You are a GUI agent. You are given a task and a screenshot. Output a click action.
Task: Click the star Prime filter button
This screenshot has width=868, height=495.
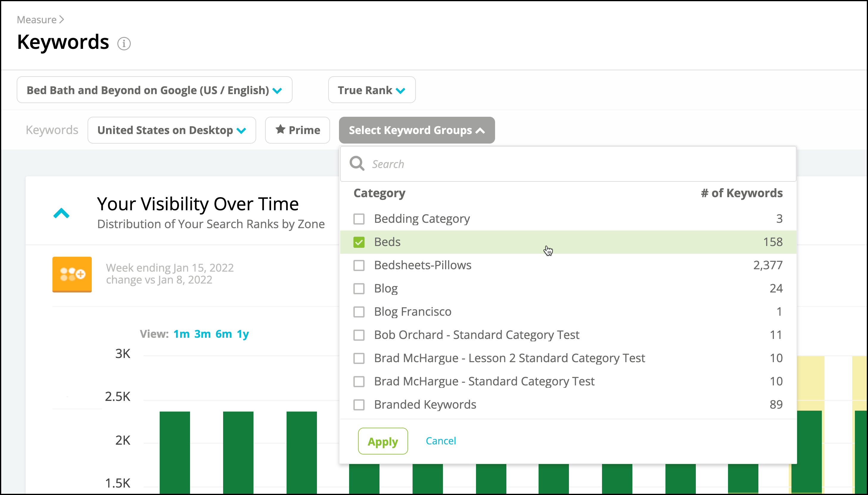[298, 130]
